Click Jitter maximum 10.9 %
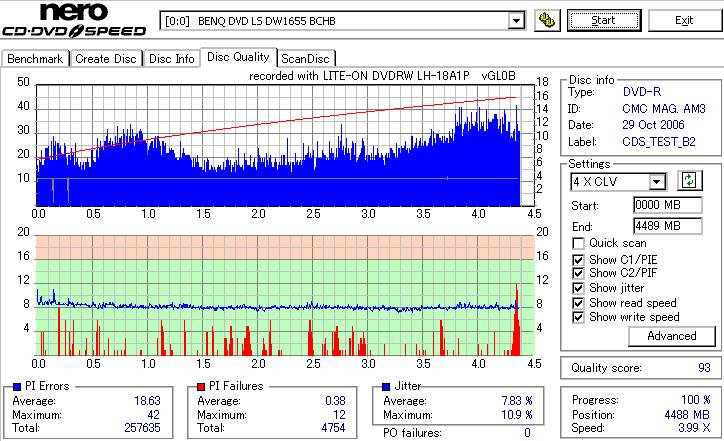The image size is (724, 441). (517, 415)
